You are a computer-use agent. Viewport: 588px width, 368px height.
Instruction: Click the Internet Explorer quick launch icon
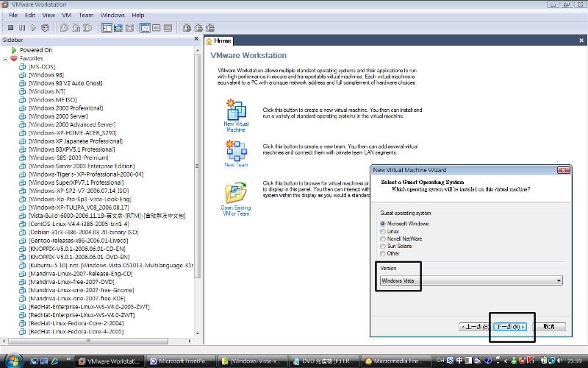55,361
